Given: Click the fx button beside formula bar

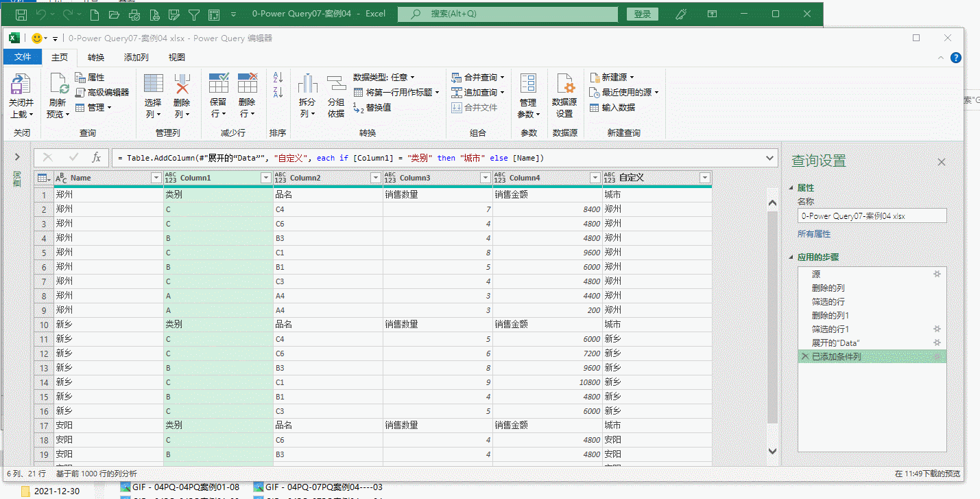Looking at the screenshot, I should coord(97,158).
